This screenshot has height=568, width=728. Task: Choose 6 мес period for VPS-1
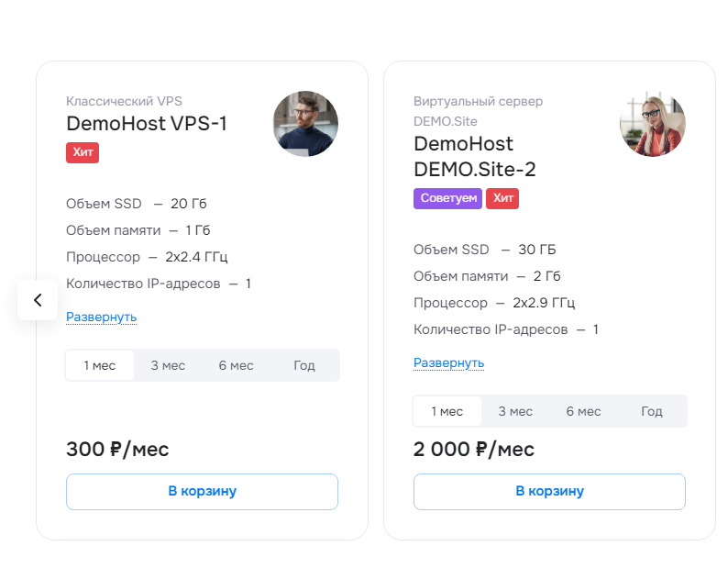point(236,365)
